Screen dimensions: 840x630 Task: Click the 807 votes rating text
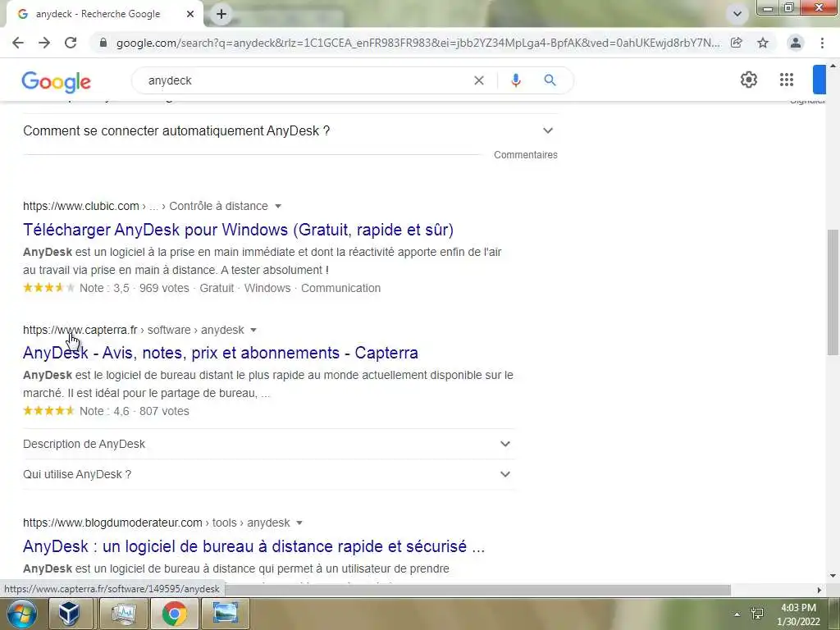click(164, 412)
